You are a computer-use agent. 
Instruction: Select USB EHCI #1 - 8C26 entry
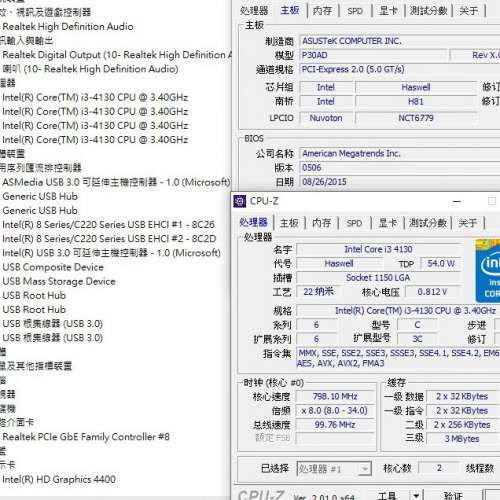(x=108, y=225)
